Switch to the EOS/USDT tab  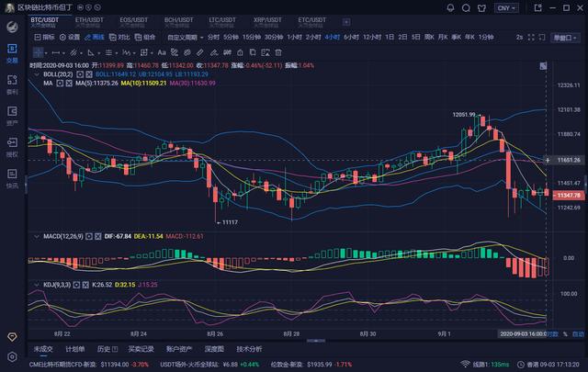134,22
